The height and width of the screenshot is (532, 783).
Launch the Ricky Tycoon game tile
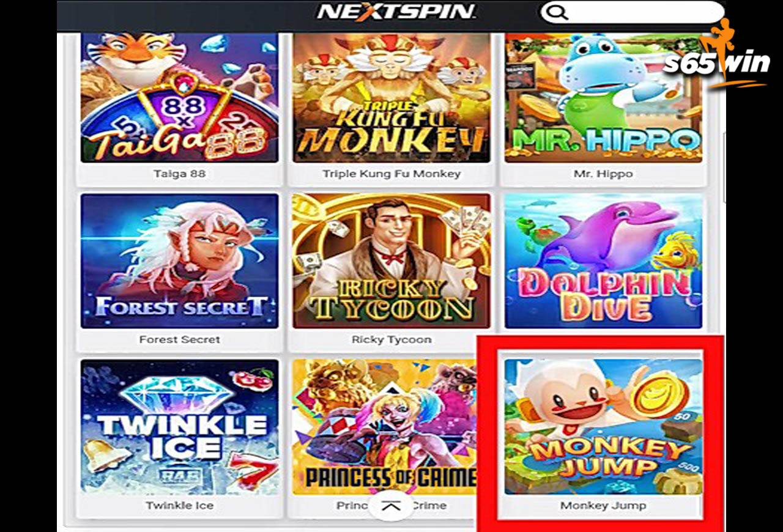tap(391, 261)
